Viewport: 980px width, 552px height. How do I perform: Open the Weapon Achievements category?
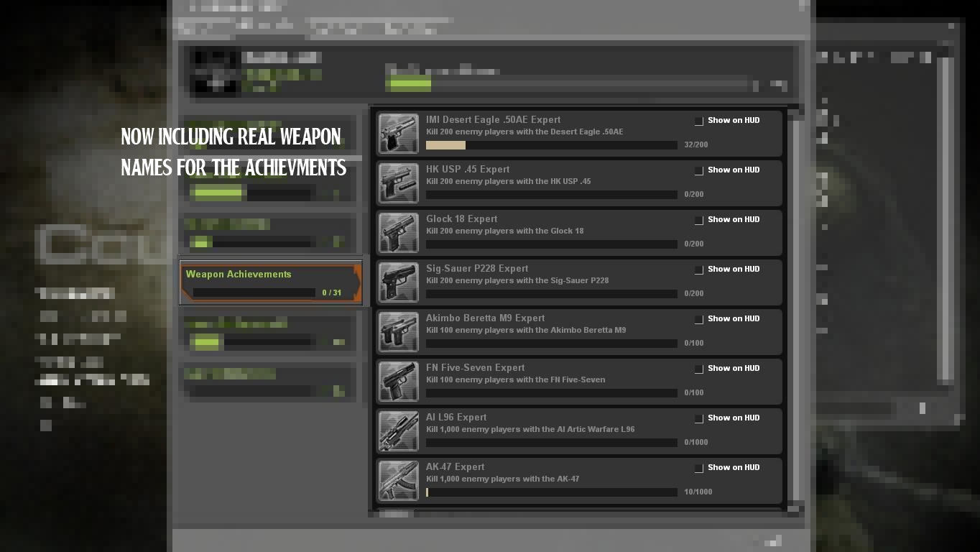pos(270,282)
